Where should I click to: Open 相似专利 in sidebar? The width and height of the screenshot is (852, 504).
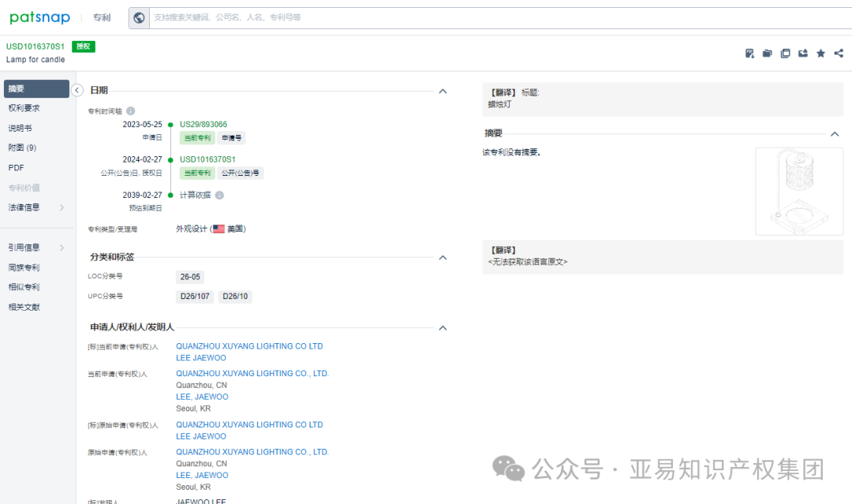[24, 287]
